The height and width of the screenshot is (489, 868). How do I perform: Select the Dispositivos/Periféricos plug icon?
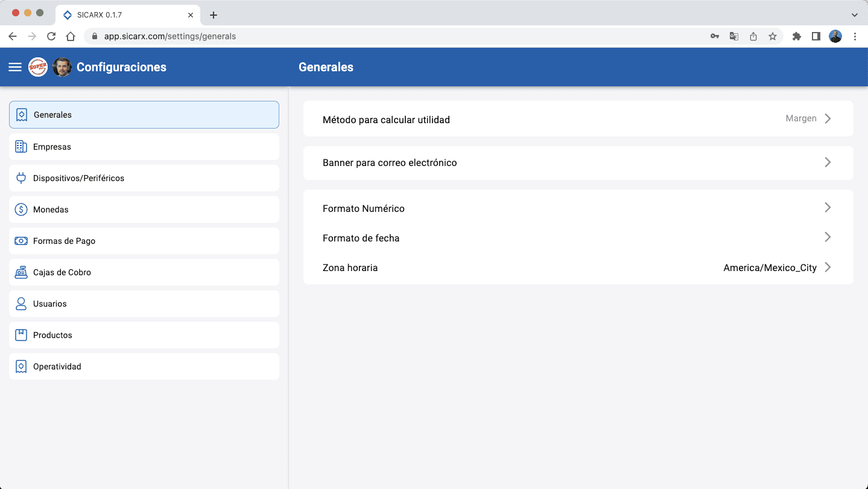(21, 177)
